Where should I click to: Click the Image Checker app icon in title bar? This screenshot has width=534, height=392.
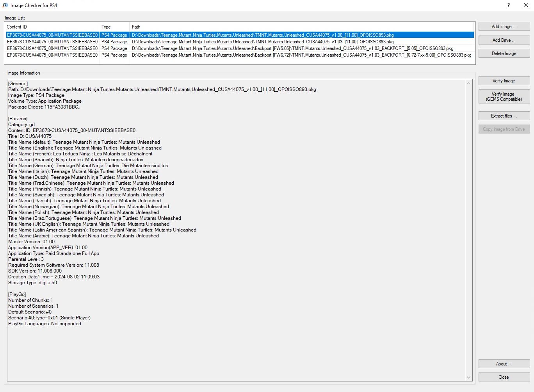5,5
